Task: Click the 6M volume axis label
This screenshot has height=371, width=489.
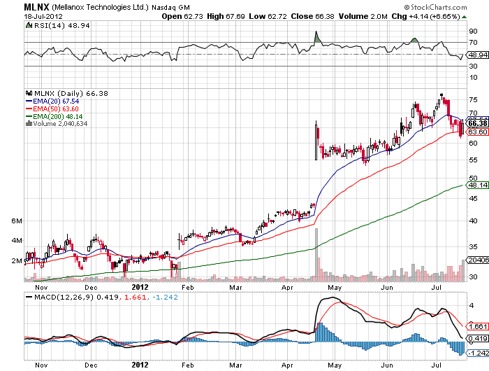Action: pos(17,221)
